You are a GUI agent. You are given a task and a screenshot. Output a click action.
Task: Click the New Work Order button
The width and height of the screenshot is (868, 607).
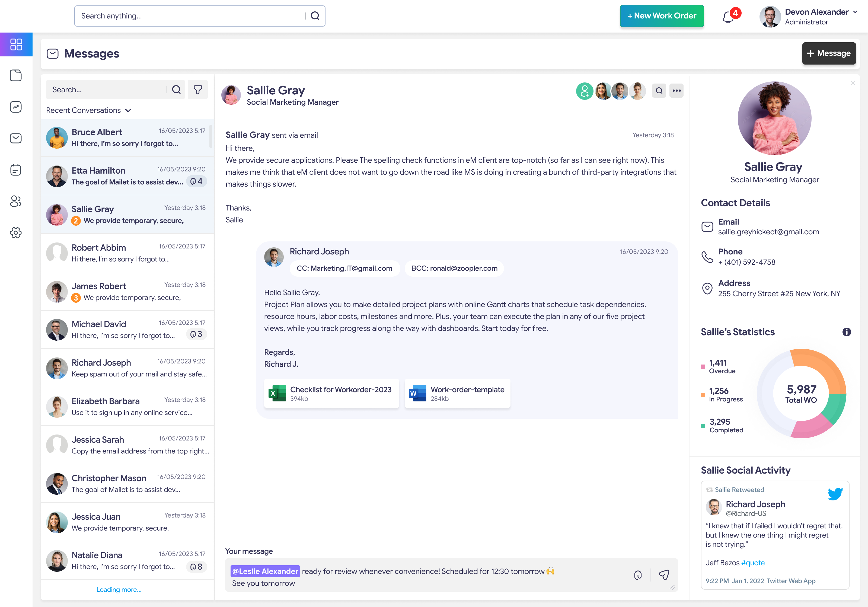point(662,16)
